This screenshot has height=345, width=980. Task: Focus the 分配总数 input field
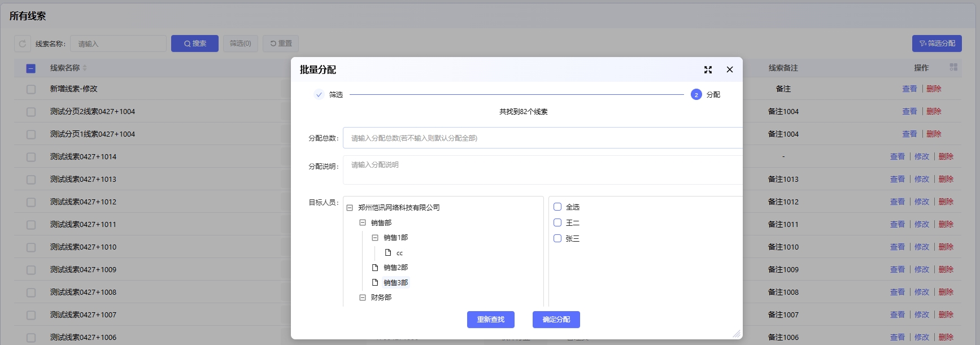(x=542, y=138)
